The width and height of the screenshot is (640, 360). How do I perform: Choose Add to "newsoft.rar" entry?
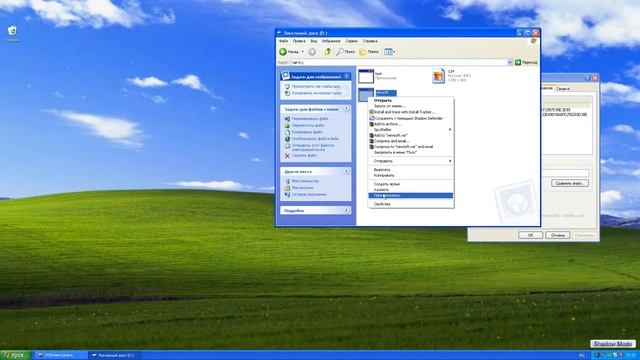(x=411, y=135)
